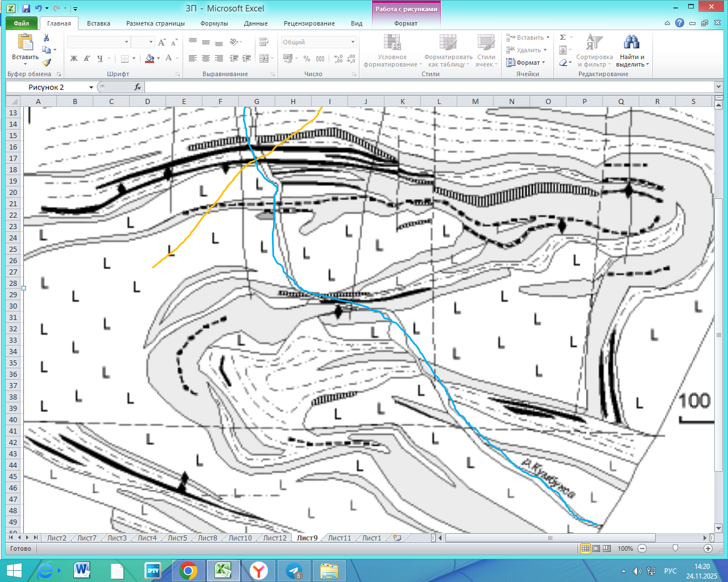The width and height of the screenshot is (728, 582).
Task: Click the Save icon in quick access toolbar
Action: 26,9
